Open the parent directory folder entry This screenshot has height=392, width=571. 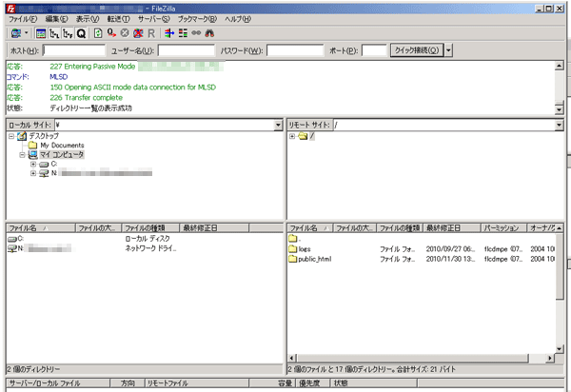click(x=295, y=239)
